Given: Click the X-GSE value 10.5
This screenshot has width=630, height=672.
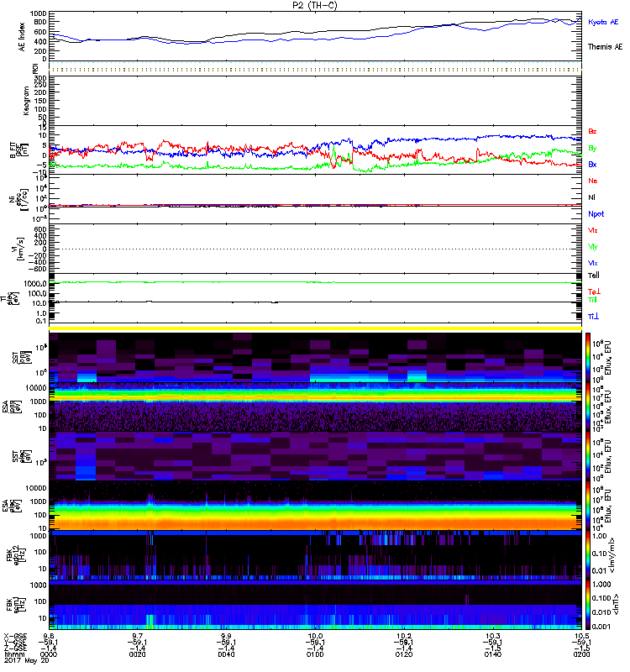Looking at the screenshot, I should coord(581,636).
